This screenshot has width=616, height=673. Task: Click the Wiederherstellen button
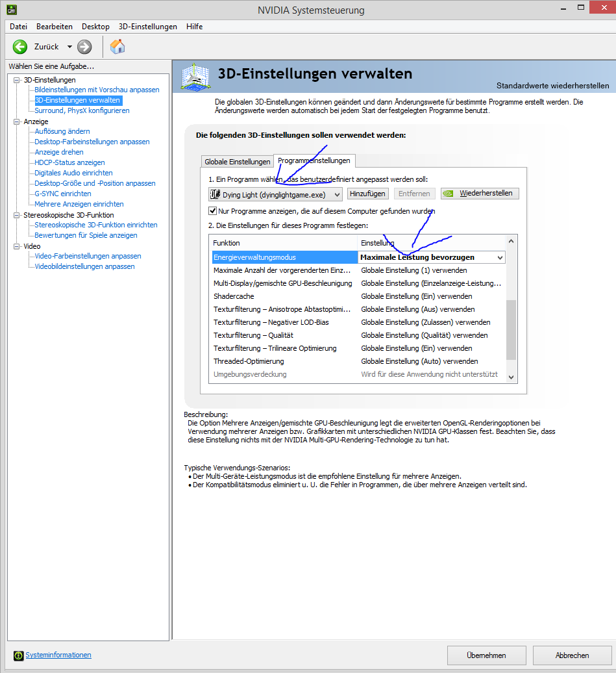coord(480,194)
